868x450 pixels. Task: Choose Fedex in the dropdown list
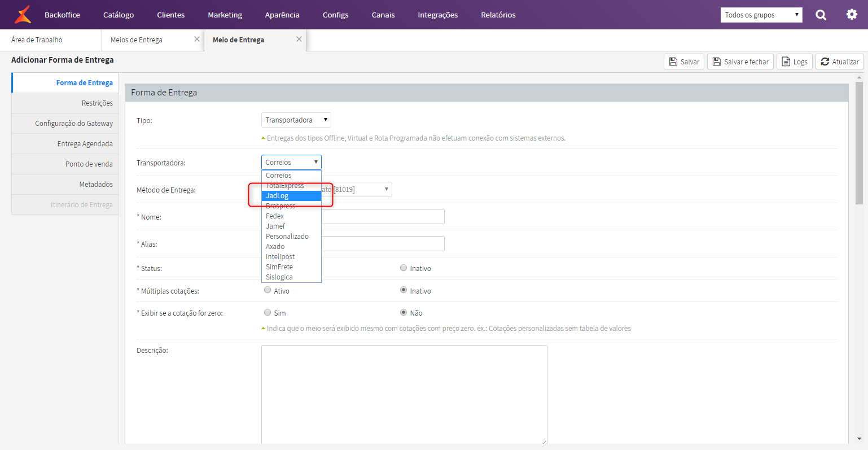click(291, 216)
